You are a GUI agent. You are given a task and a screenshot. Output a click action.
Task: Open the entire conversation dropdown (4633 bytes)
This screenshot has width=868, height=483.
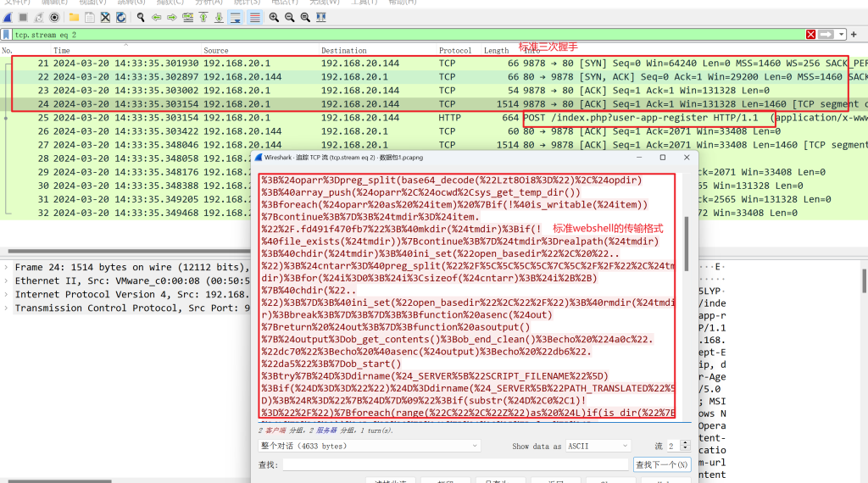coord(369,446)
